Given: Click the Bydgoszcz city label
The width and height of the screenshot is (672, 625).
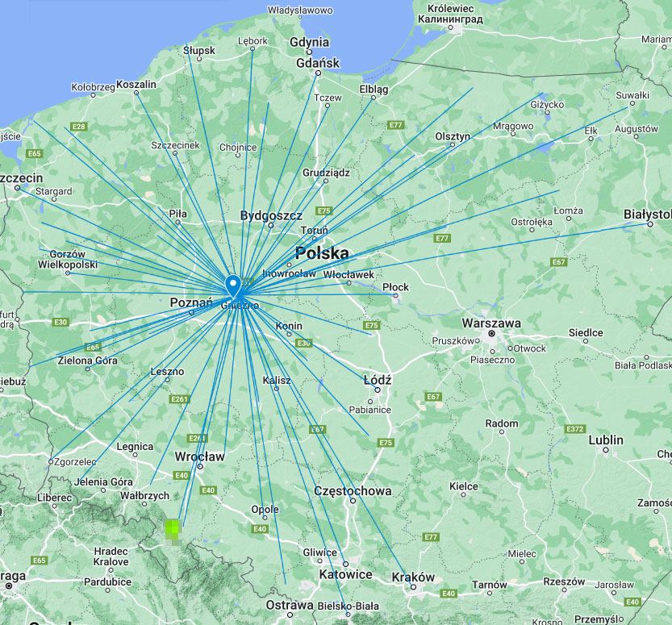Looking at the screenshot, I should pyautogui.click(x=271, y=215).
